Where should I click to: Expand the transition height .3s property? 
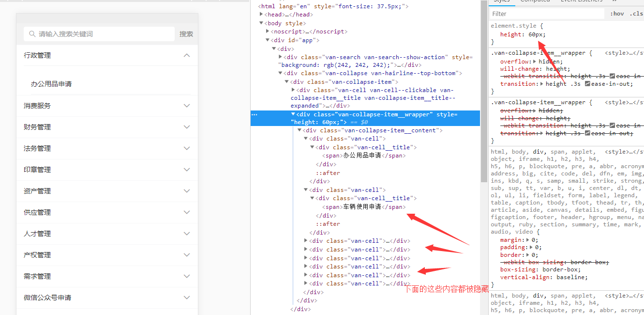coord(542,84)
